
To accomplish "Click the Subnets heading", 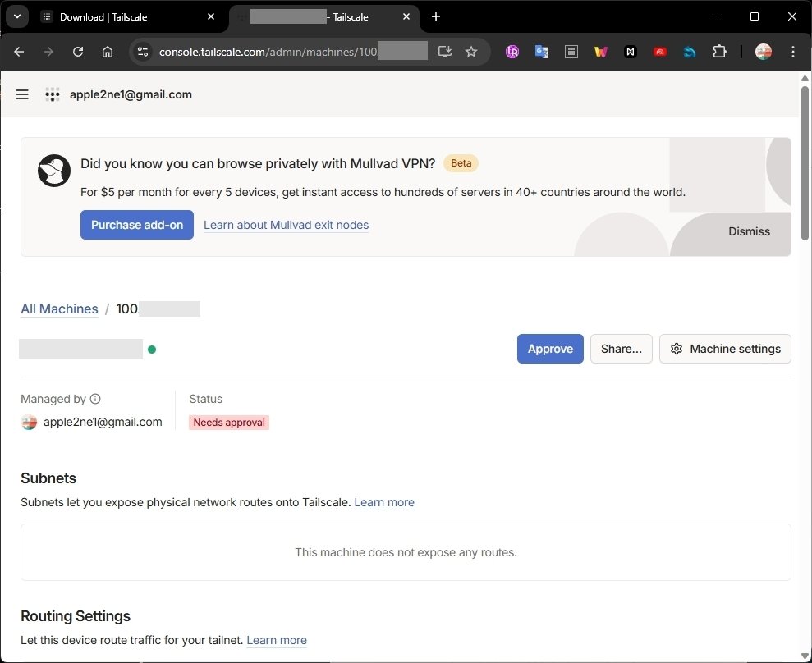I will [x=48, y=478].
